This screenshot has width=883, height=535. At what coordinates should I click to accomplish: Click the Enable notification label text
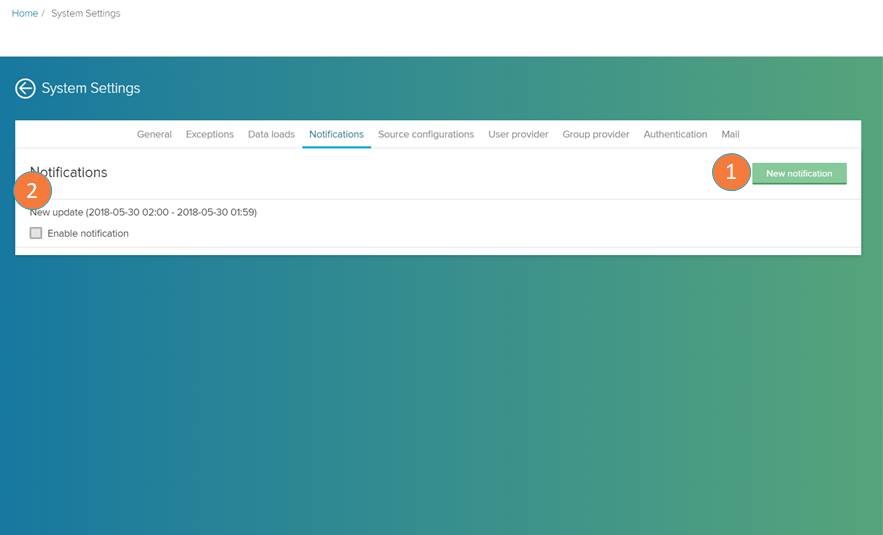(88, 233)
